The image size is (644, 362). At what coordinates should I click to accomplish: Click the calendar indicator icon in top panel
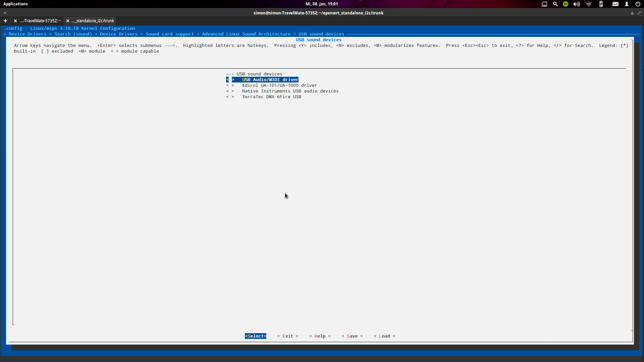[544, 4]
